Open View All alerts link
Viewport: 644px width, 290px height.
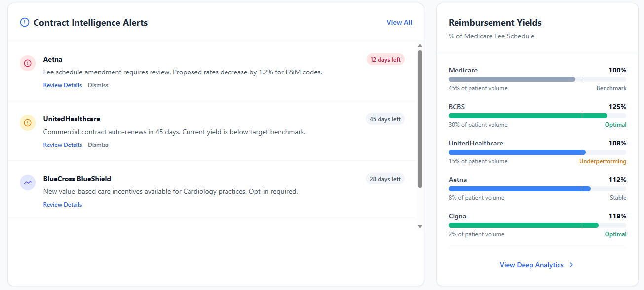pos(399,22)
